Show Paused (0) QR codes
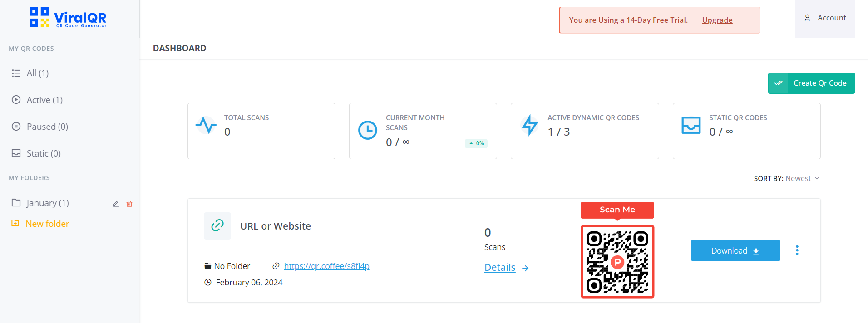The width and height of the screenshot is (868, 323). [x=47, y=127]
